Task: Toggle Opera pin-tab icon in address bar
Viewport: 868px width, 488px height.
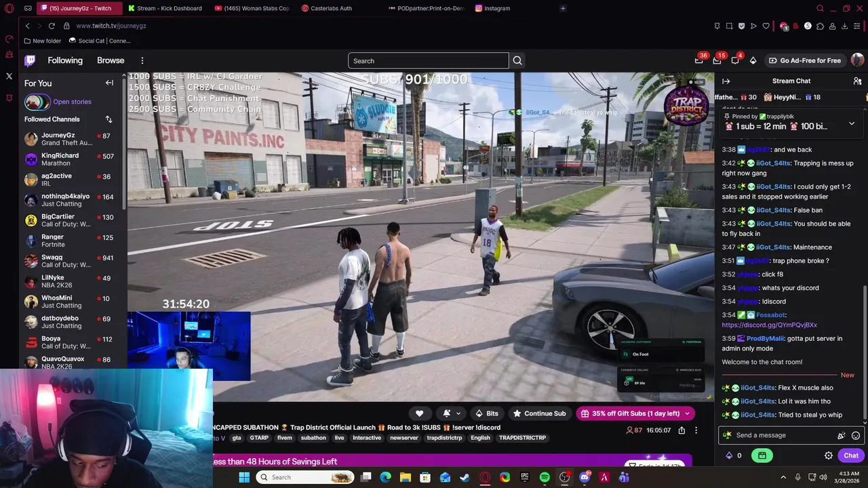Action: 717,26
